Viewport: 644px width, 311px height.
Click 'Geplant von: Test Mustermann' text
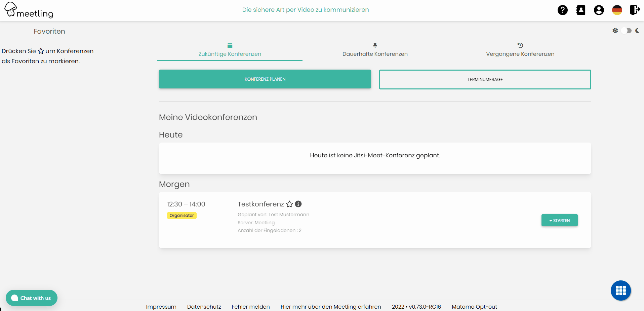tap(273, 215)
